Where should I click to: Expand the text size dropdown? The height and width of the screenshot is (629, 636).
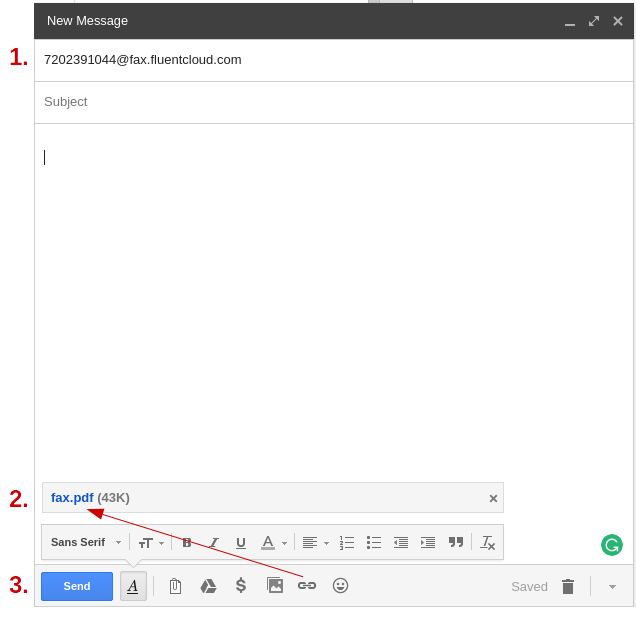151,543
